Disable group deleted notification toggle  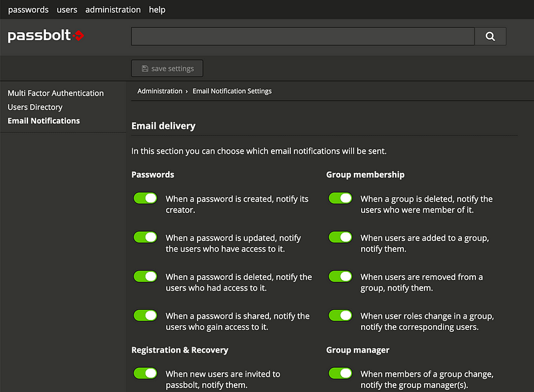tap(340, 198)
